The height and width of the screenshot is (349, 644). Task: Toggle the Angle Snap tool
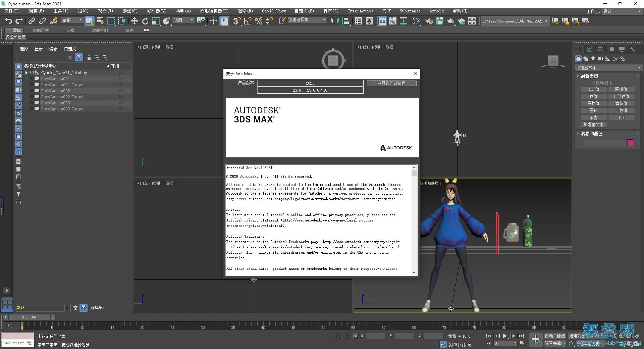pos(248,21)
